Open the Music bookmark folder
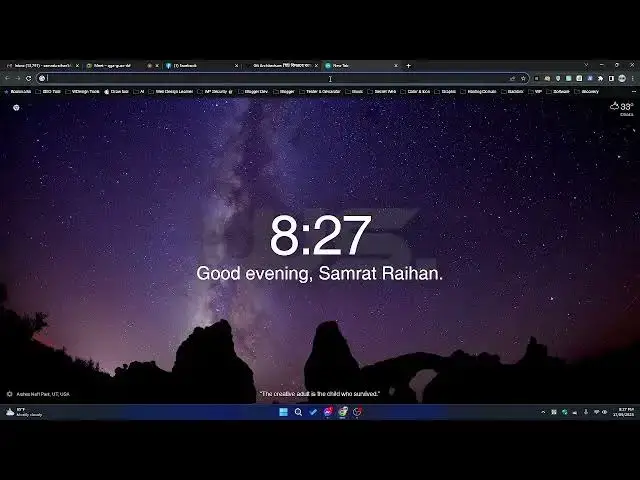Screen dimensions: 640x480 [x=354, y=91]
